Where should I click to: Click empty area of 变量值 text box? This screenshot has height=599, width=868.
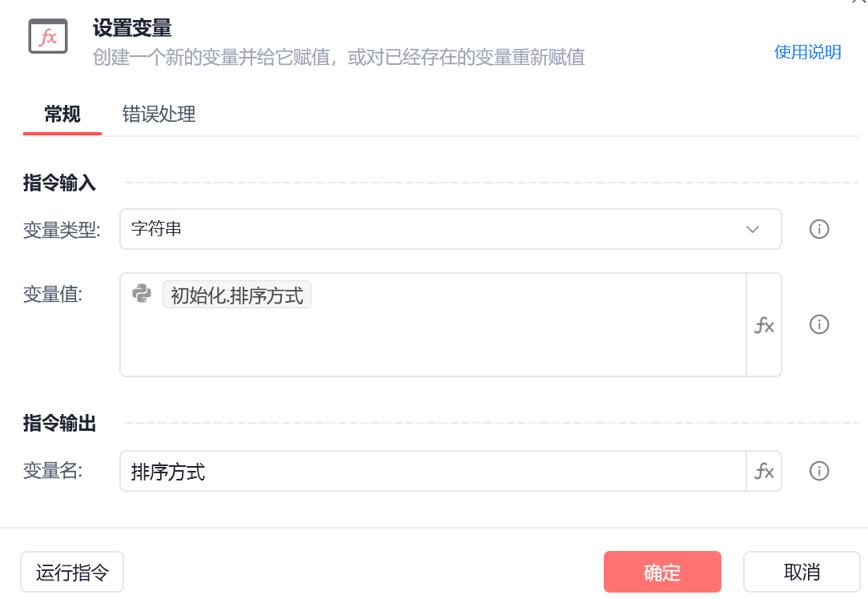(x=433, y=344)
